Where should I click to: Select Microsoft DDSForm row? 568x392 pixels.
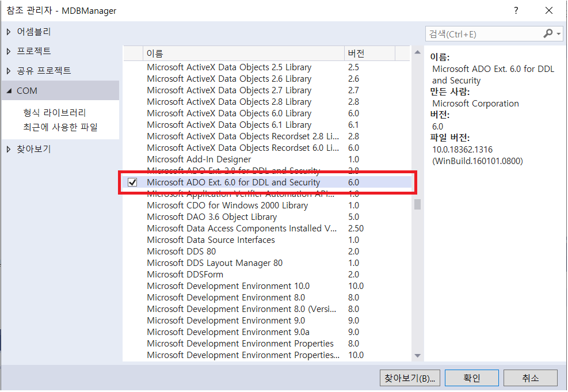point(266,275)
